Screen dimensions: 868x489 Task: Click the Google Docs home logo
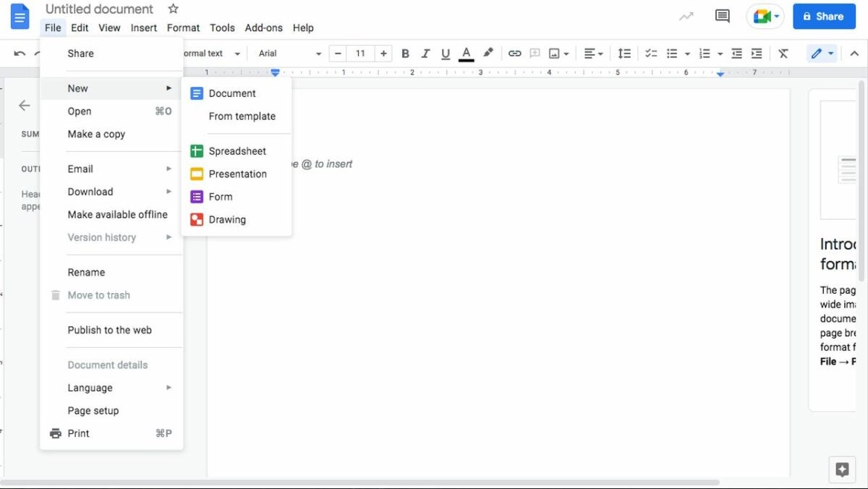tap(20, 16)
